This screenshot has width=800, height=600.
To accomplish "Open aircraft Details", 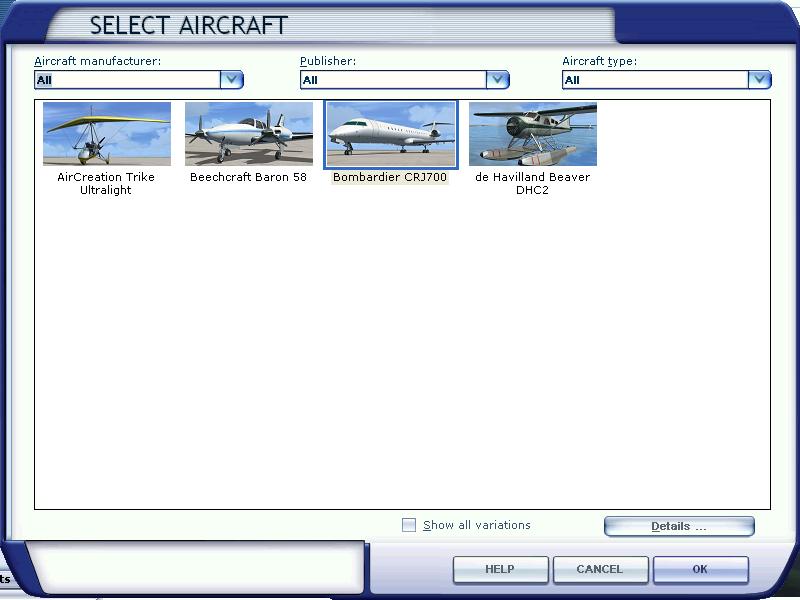I will point(679,527).
